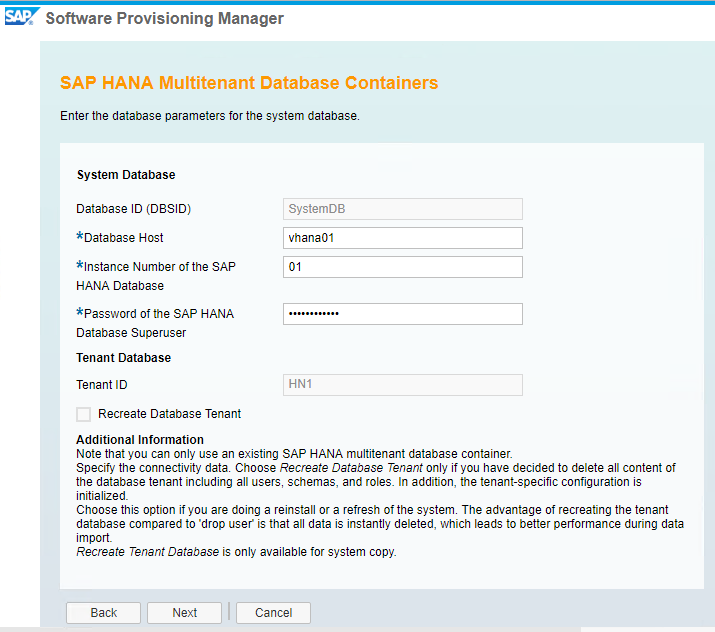Click the Additional Information heading
The image size is (715, 632).
click(x=140, y=440)
